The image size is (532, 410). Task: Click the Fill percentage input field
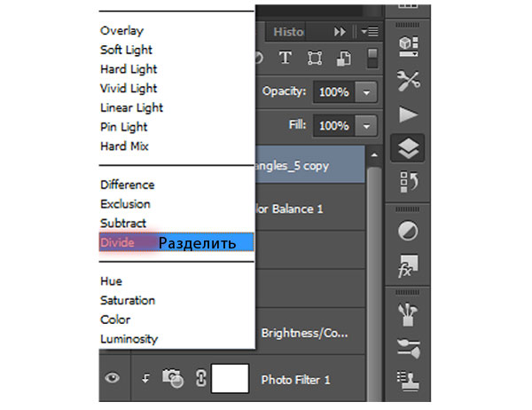click(333, 126)
